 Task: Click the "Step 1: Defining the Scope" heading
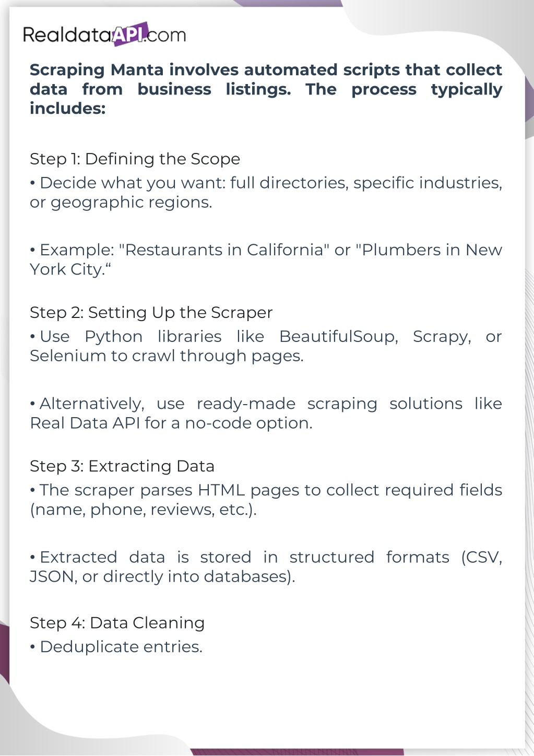(x=135, y=159)
